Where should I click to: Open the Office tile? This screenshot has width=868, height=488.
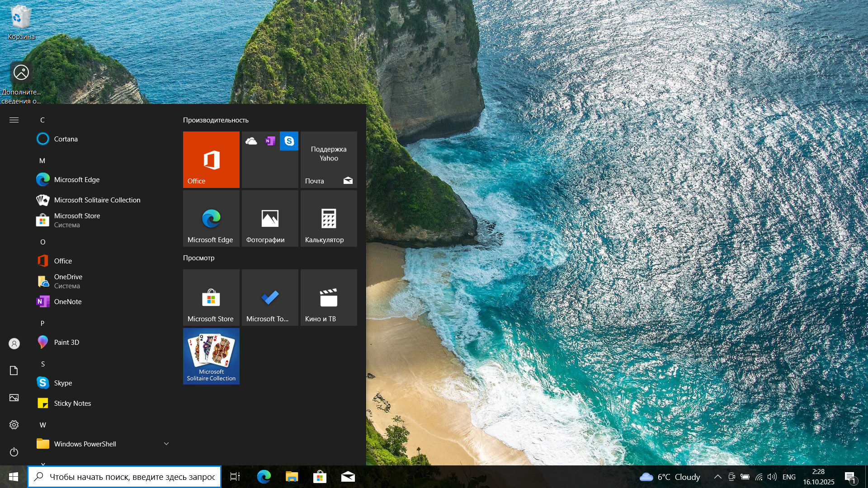tap(211, 160)
